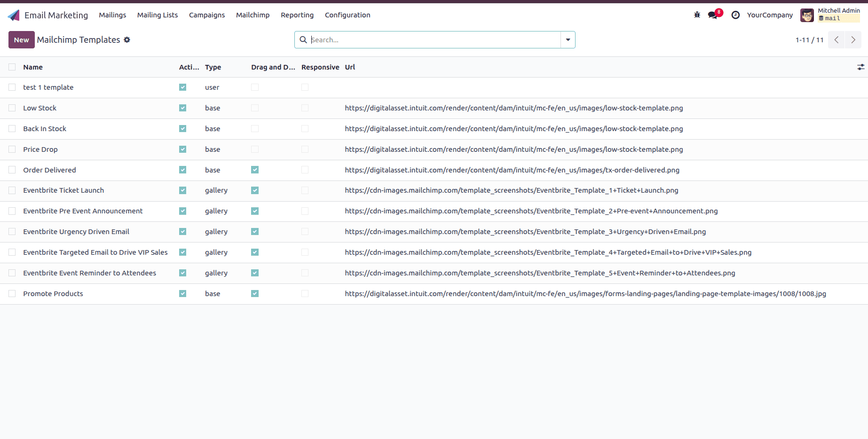This screenshot has height=439, width=868.
Task: Toggle Active checkbox for Promote Products
Action: 183,294
